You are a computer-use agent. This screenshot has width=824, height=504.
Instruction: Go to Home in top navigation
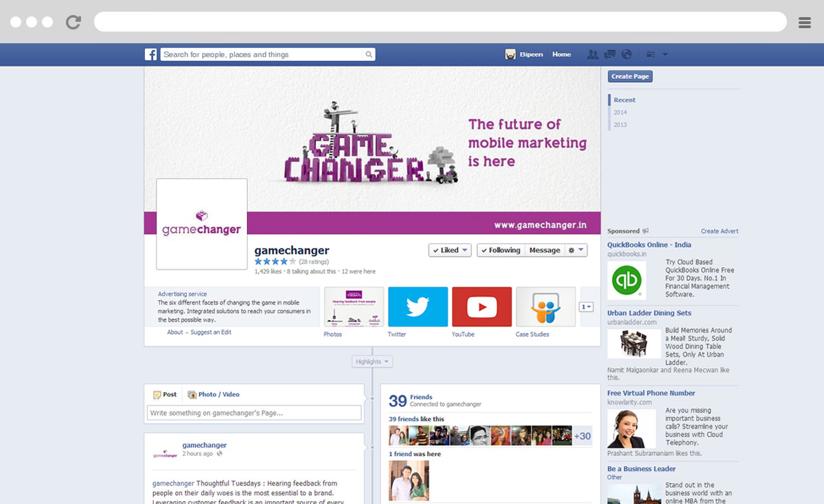(561, 54)
